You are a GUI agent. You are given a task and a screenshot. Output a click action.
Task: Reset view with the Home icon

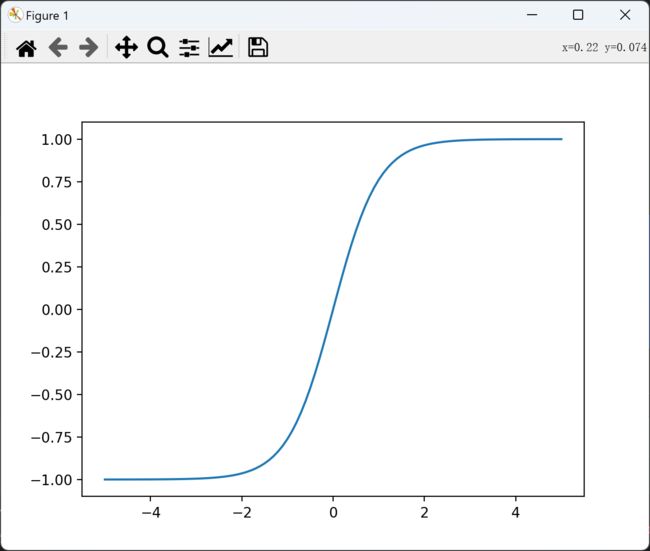[26, 48]
